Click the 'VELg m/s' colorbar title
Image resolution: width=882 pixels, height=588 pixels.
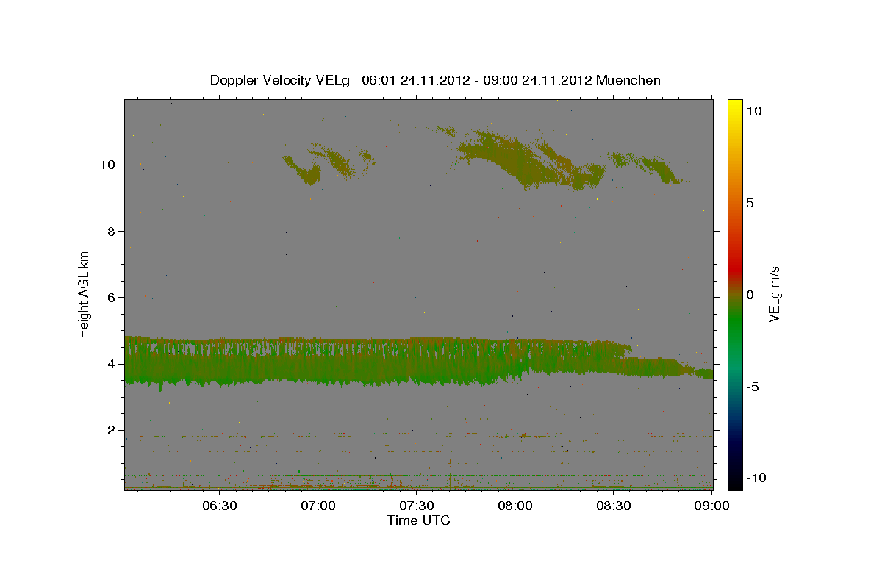point(774,294)
